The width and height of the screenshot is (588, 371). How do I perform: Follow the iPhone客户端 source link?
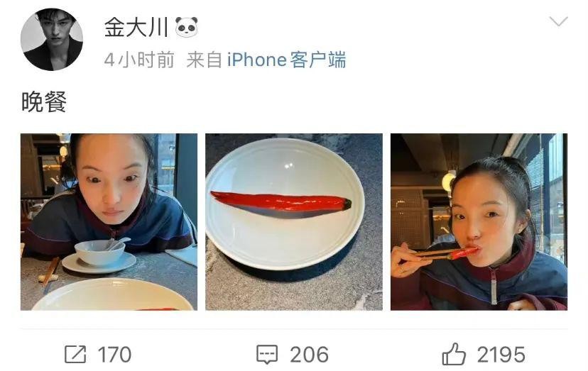(x=286, y=60)
